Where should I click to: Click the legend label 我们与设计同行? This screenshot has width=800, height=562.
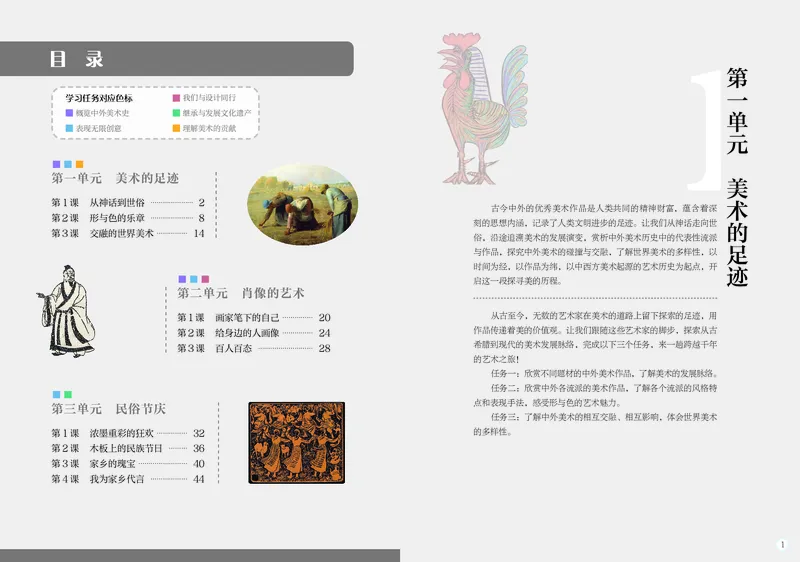click(210, 97)
